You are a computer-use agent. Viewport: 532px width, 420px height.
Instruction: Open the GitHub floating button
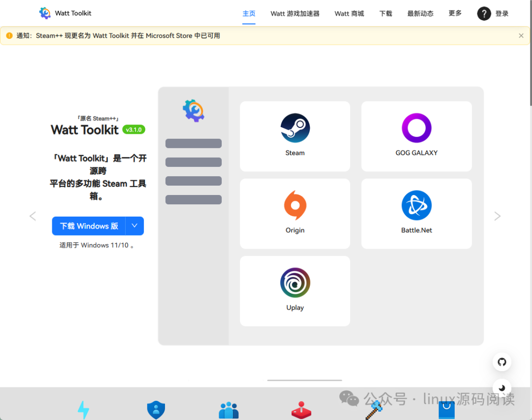(502, 362)
